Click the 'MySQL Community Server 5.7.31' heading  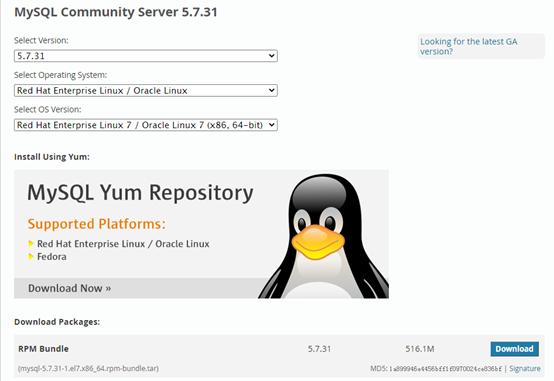click(116, 12)
